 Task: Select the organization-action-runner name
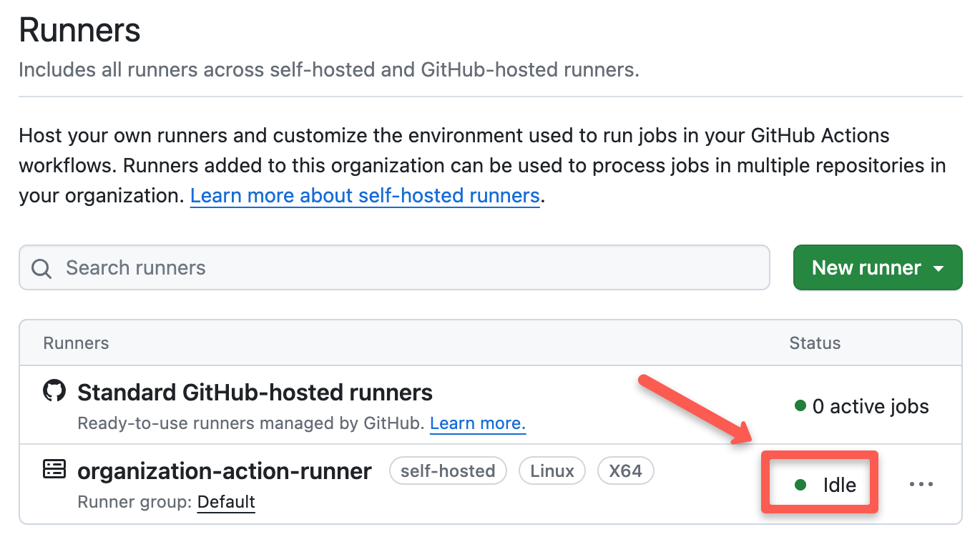pyautogui.click(x=224, y=470)
